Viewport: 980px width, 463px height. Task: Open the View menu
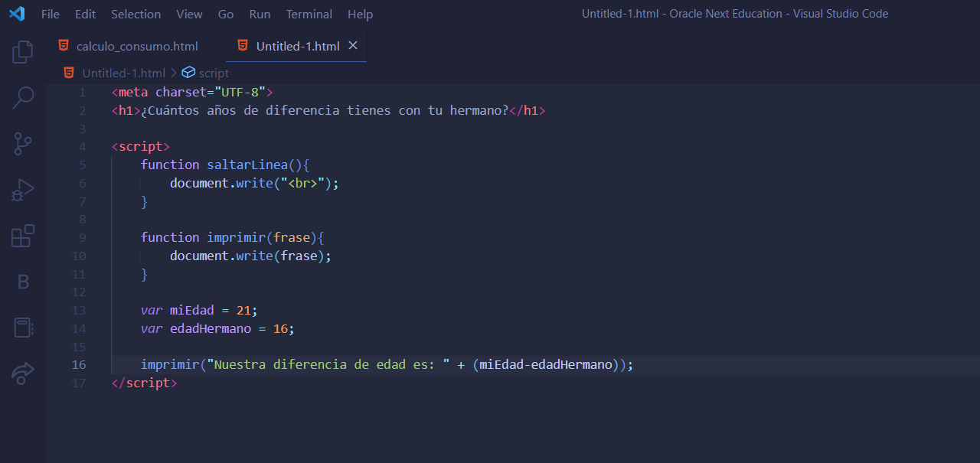click(189, 14)
